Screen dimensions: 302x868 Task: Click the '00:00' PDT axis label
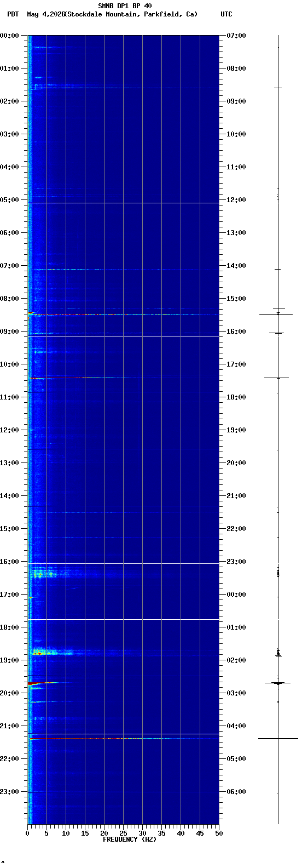coord(10,36)
